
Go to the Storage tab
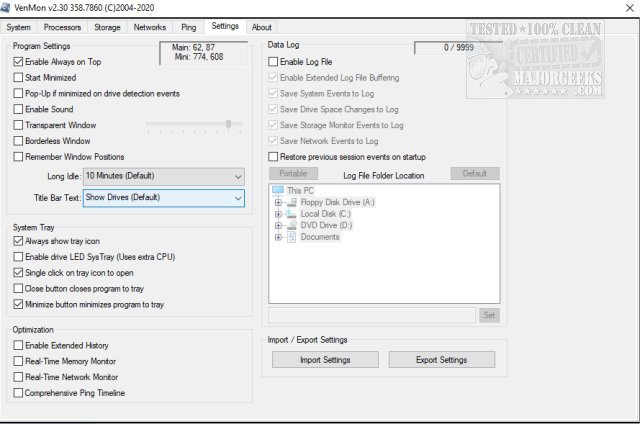107,27
